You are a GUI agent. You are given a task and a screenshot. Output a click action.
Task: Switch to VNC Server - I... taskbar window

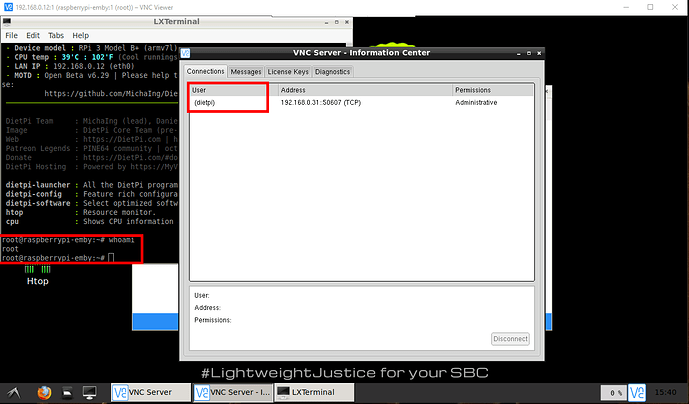click(233, 392)
